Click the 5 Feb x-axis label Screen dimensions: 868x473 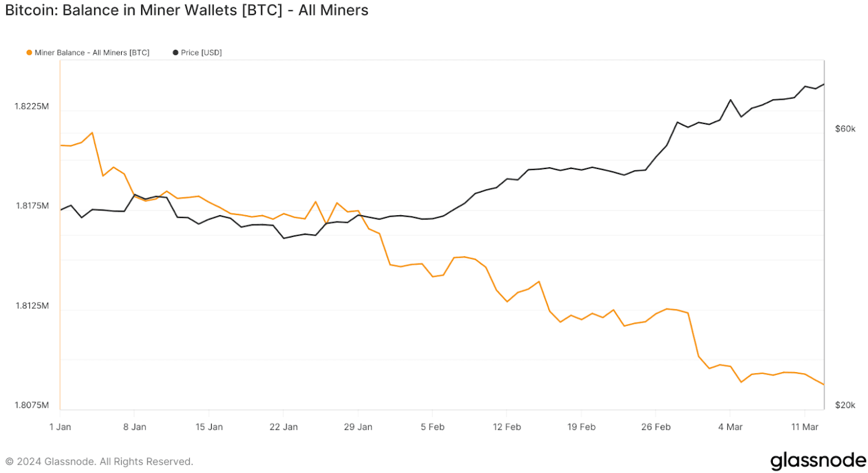[x=432, y=427]
